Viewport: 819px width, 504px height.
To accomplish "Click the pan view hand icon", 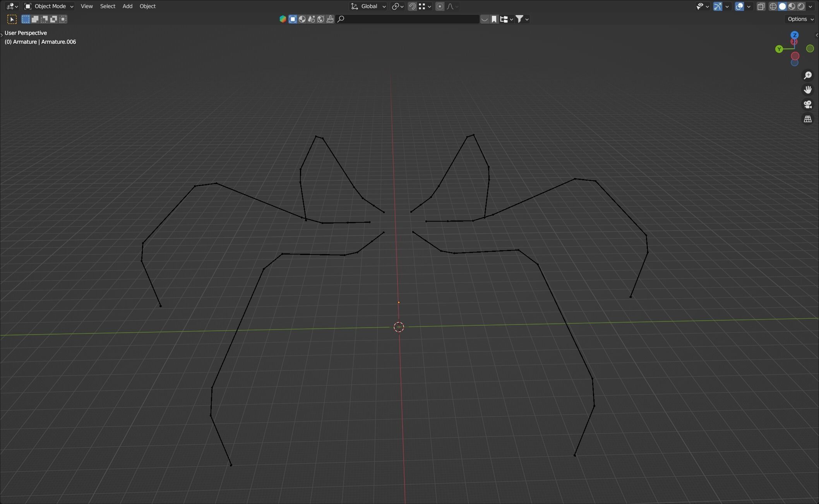I will pyautogui.click(x=808, y=90).
